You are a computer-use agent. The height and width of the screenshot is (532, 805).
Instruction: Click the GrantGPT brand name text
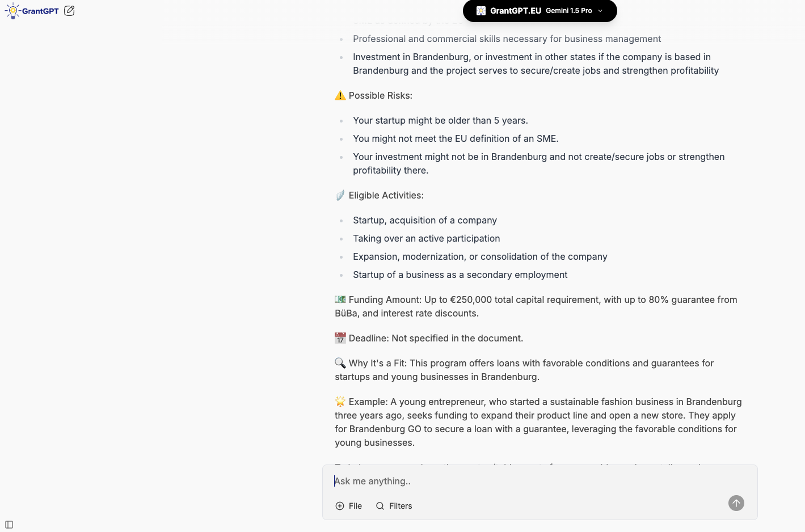(40, 11)
